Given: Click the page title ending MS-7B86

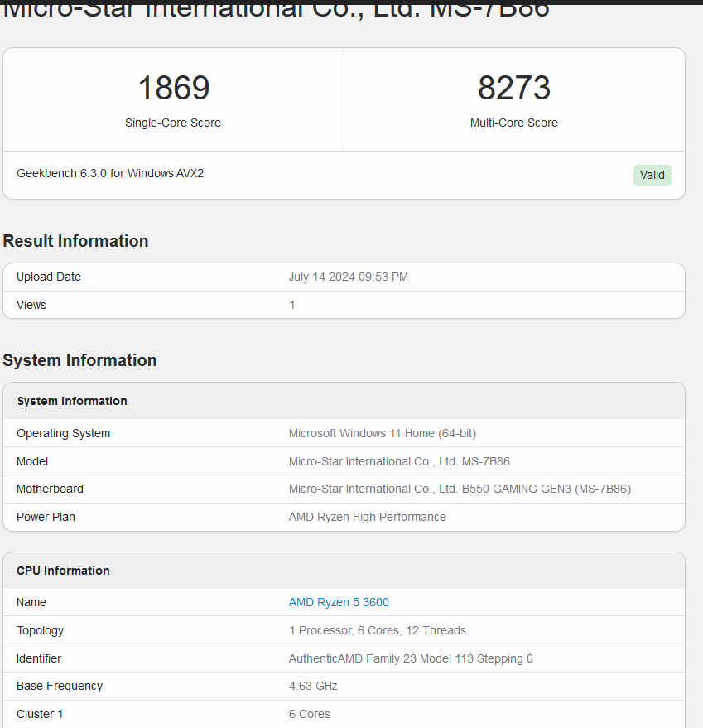Looking at the screenshot, I should pos(276,10).
